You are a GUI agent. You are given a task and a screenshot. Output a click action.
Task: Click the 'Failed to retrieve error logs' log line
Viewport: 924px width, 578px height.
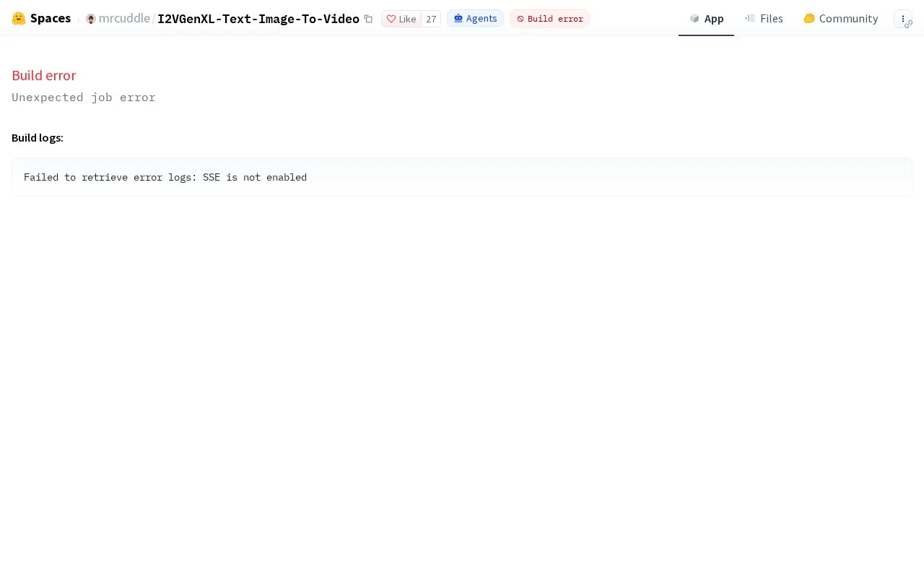tap(165, 177)
